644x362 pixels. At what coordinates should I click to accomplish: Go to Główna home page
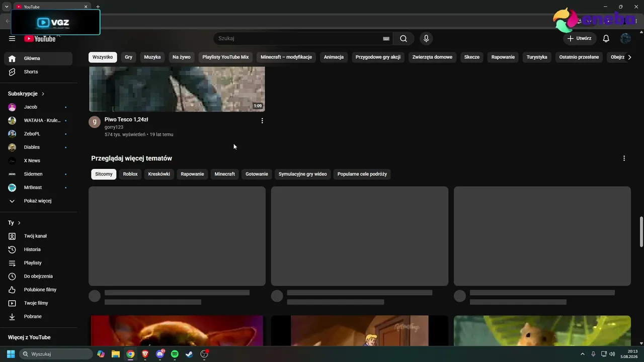38,58
